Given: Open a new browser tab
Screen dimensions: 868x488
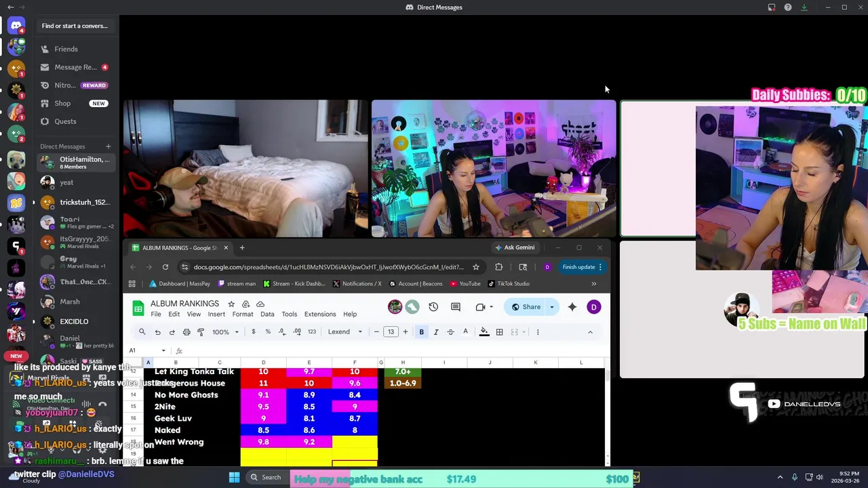Looking at the screenshot, I should pos(242,247).
